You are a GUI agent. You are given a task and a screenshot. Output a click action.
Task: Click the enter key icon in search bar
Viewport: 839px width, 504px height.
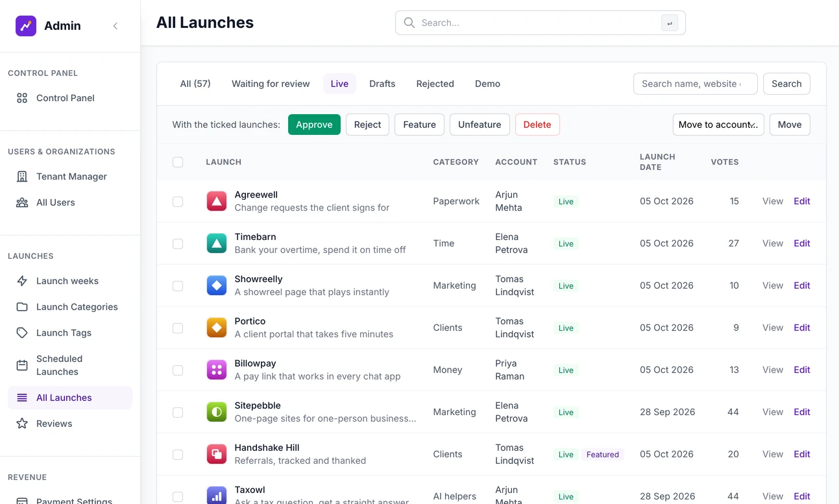tap(670, 23)
